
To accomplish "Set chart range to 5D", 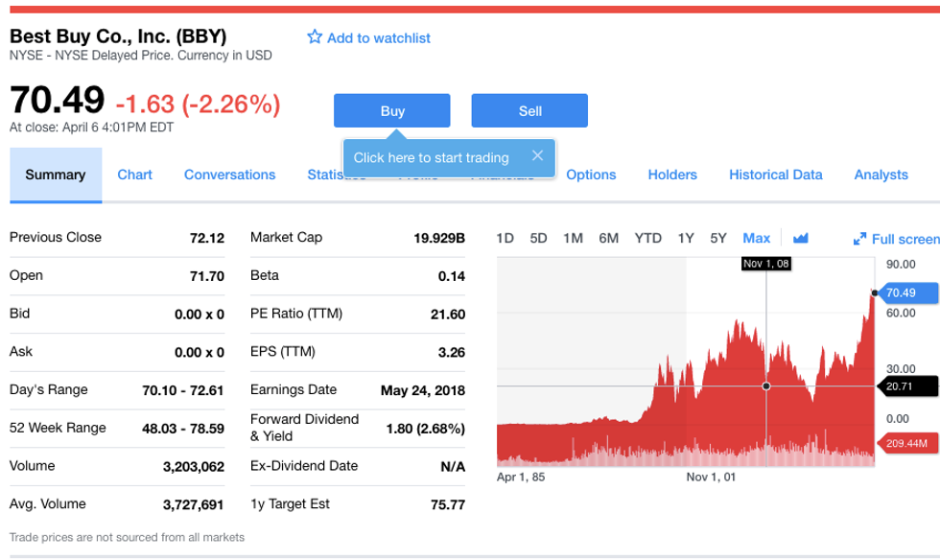I will (538, 238).
